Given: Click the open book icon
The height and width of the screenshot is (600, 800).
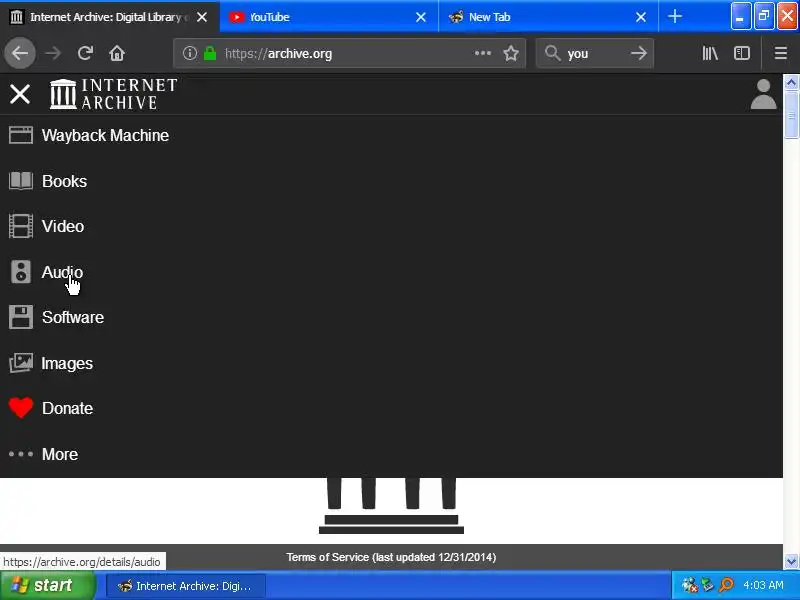Looking at the screenshot, I should (x=21, y=181).
